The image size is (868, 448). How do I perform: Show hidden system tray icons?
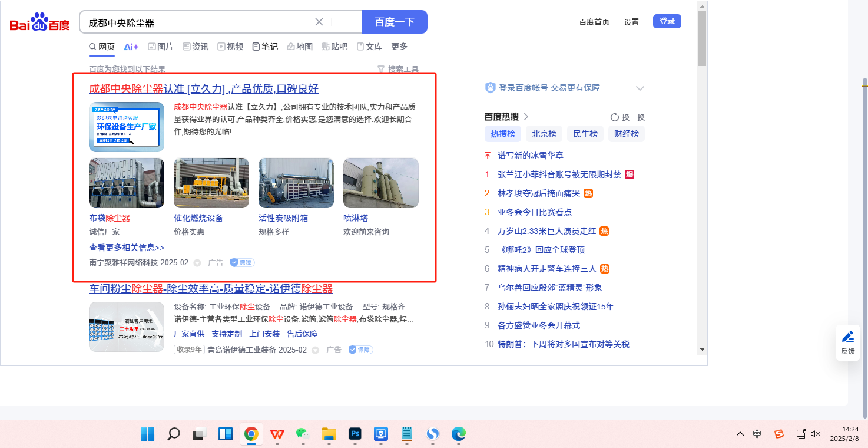point(740,434)
